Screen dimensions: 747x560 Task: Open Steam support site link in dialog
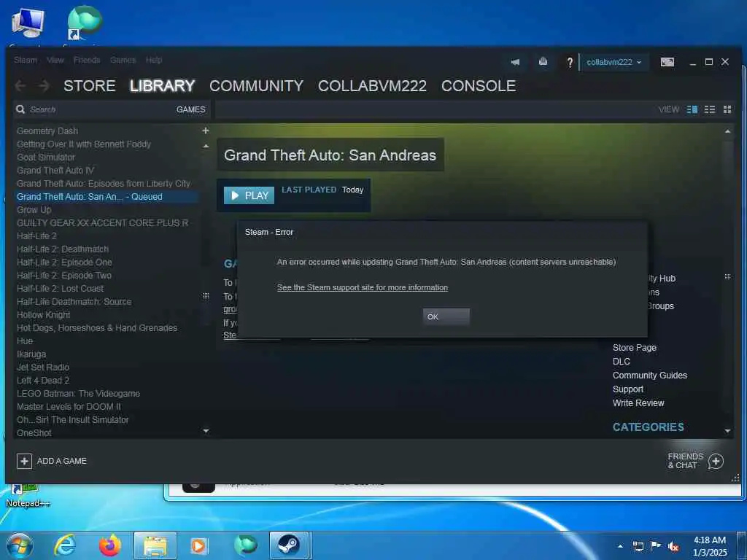click(363, 287)
